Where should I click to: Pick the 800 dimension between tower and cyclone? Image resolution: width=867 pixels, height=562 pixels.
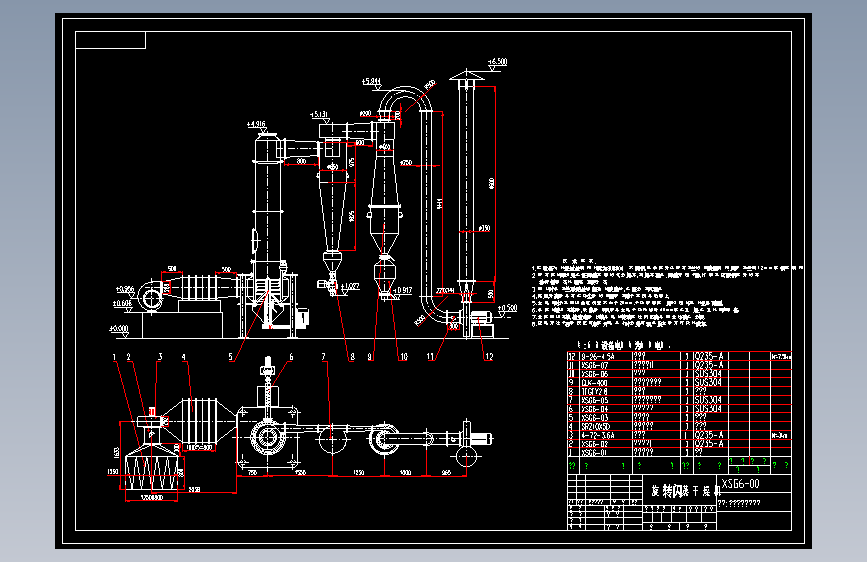(301, 161)
